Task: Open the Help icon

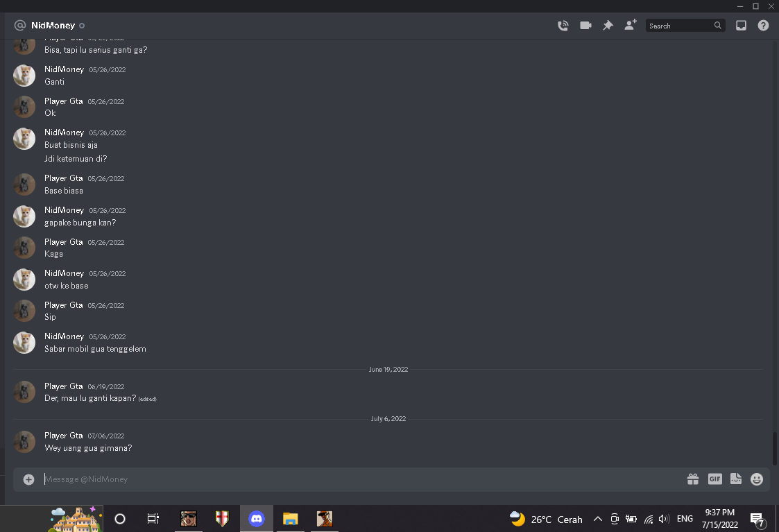Action: coord(763,26)
